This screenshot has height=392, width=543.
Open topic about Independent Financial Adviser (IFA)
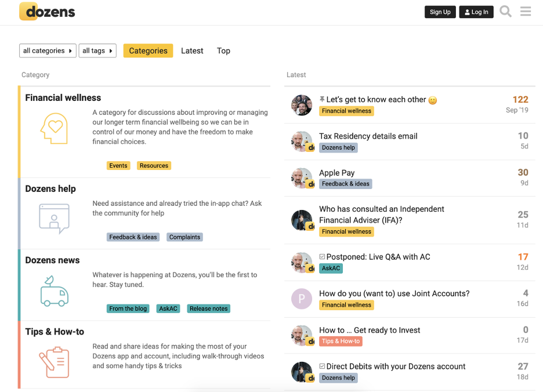coord(382,215)
